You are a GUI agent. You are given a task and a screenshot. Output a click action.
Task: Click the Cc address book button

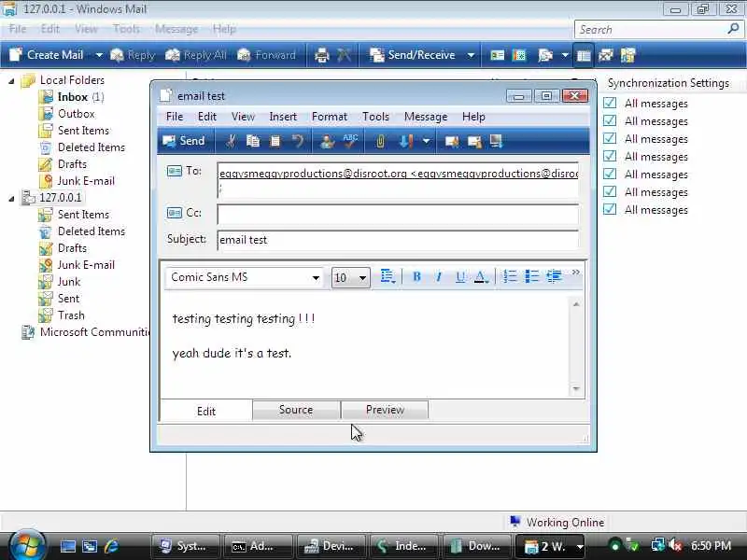[184, 213]
